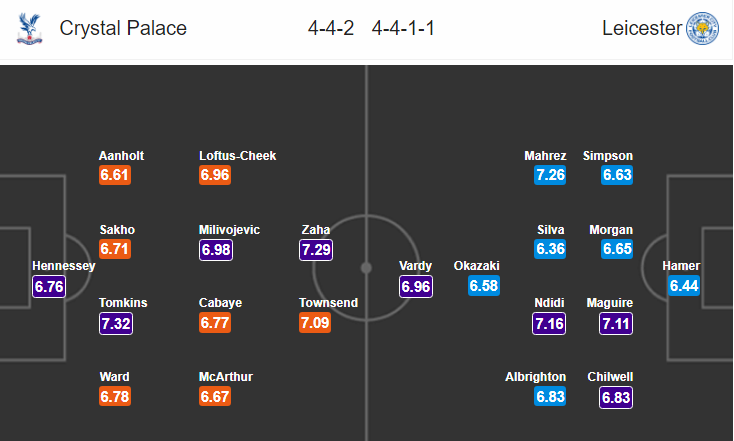Click Okazaki's 6.58 rating badge
Image resolution: width=734 pixels, height=441 pixels.
(x=484, y=286)
